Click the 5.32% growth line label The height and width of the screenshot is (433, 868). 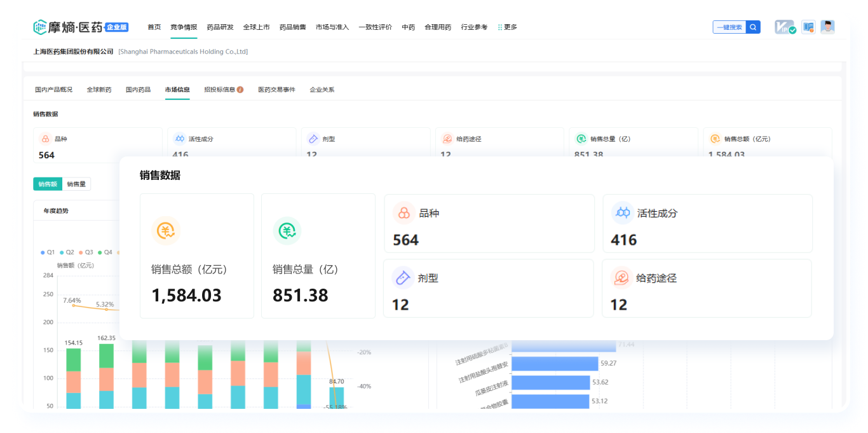pos(105,304)
